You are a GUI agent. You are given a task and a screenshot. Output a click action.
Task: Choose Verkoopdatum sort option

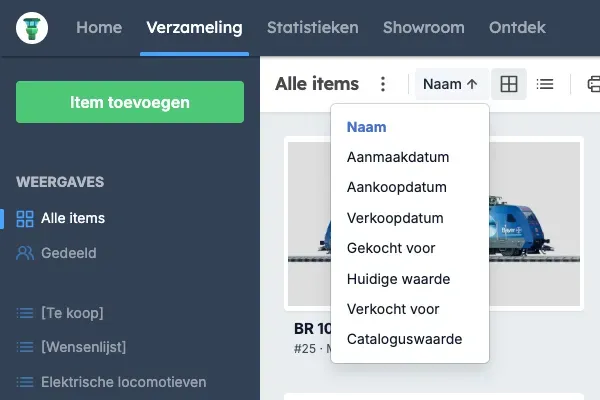pyautogui.click(x=395, y=218)
